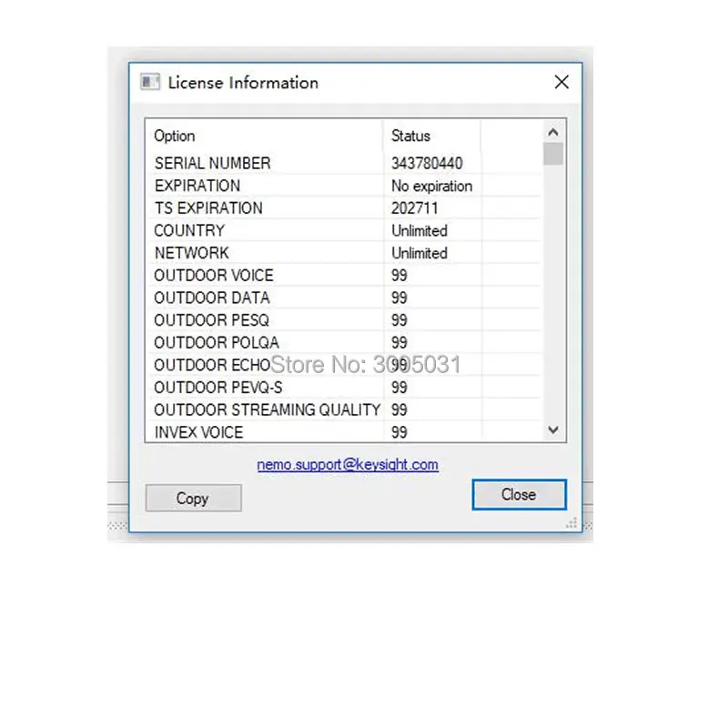Close the License Information dialog with X
728x728 pixels.
click(x=561, y=82)
